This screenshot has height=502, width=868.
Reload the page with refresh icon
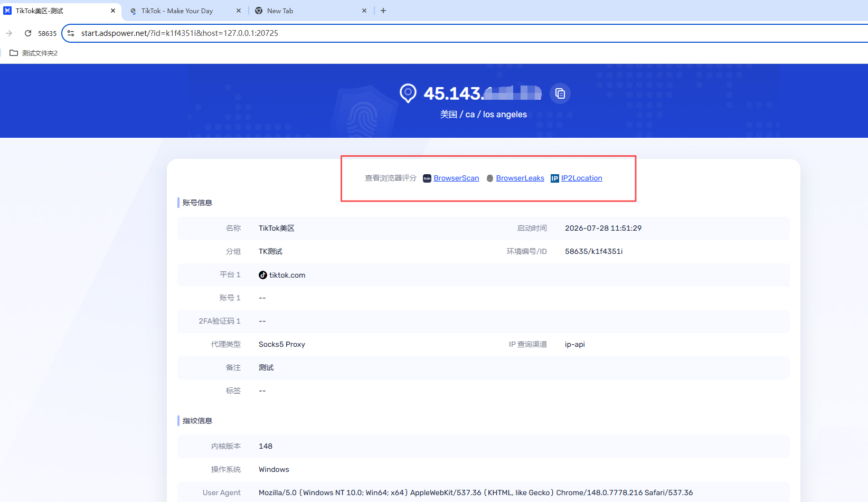click(28, 33)
